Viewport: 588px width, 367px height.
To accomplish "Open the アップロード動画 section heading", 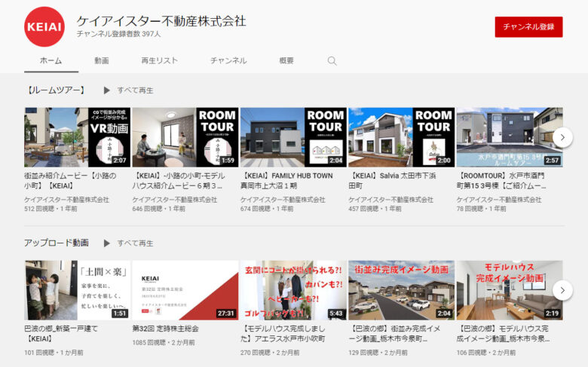I will 57,243.
